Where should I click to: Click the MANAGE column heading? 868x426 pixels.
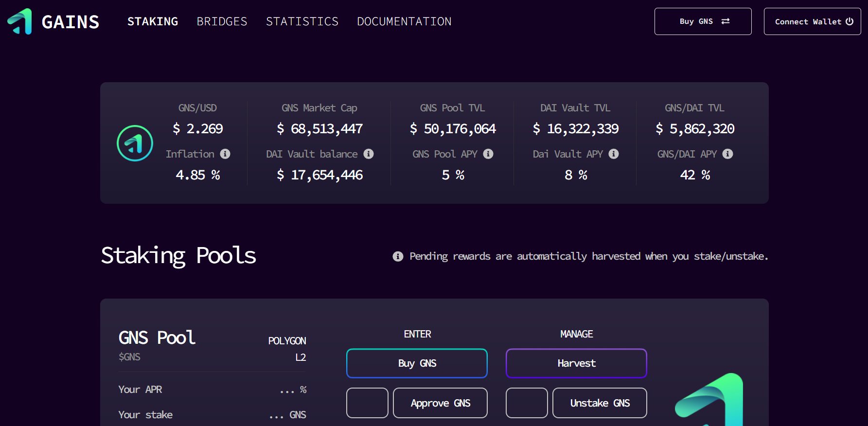click(x=576, y=334)
